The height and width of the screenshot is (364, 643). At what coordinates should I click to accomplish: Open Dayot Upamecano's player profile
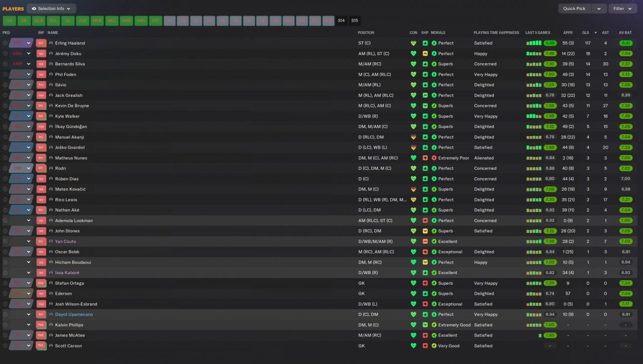(x=74, y=314)
